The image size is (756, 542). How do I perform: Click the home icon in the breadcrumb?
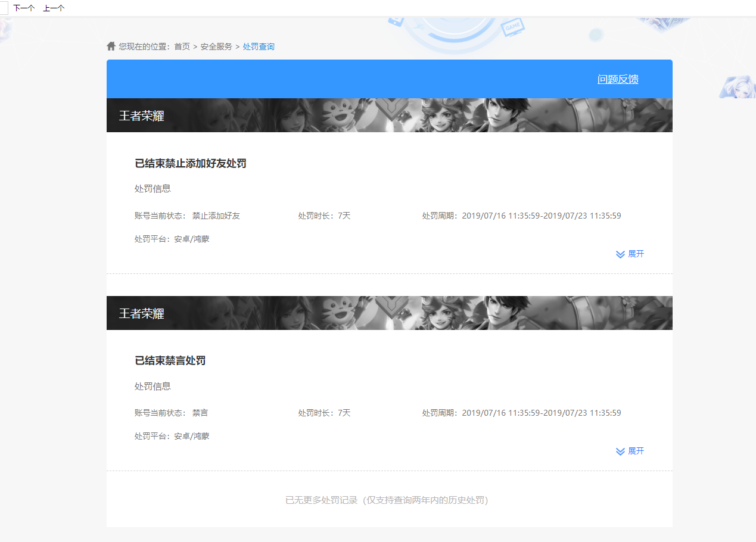pyautogui.click(x=111, y=46)
